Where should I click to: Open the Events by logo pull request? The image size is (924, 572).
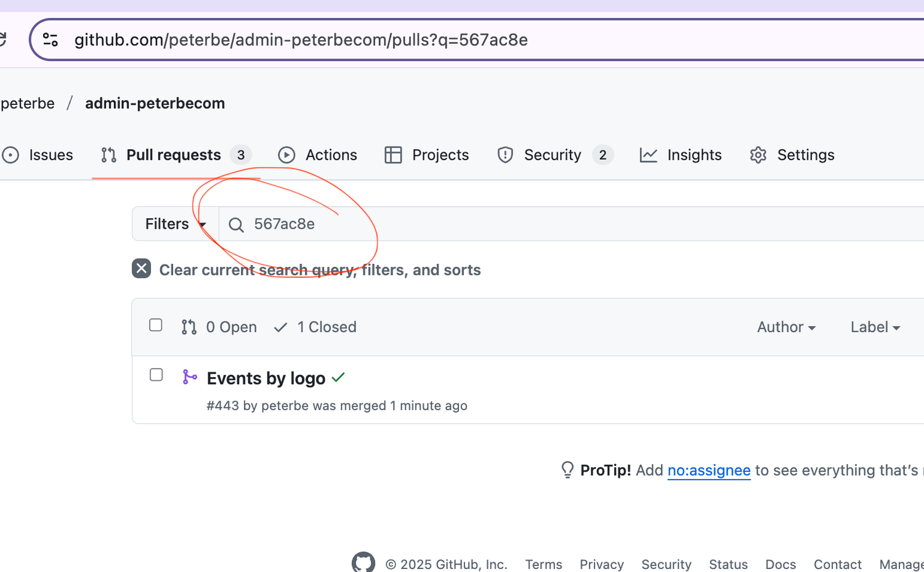266,378
